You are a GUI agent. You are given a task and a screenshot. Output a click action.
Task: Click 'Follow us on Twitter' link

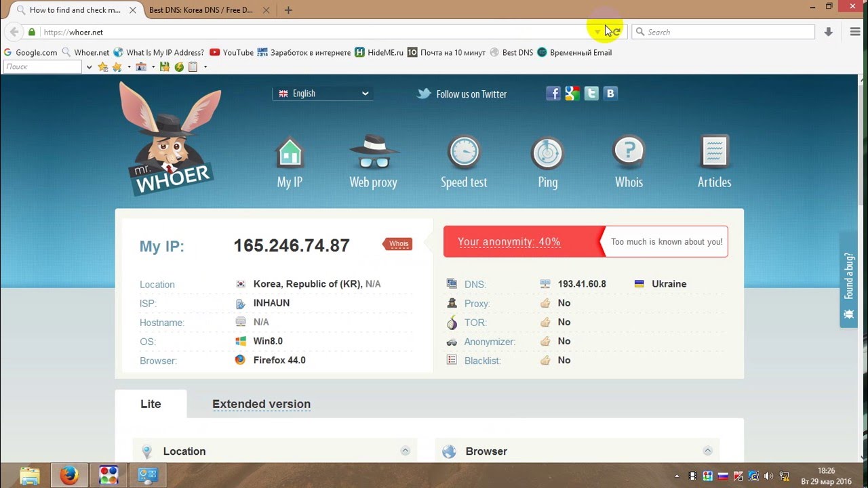click(471, 94)
